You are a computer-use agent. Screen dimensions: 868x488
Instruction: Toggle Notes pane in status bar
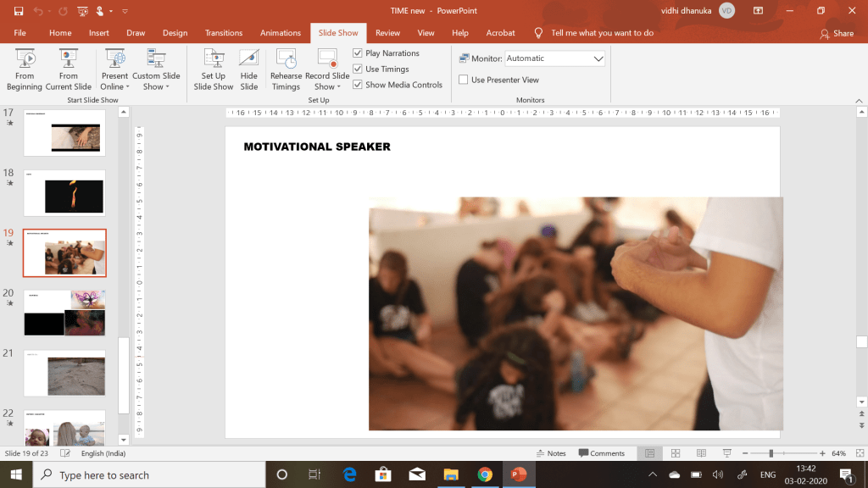tap(551, 453)
